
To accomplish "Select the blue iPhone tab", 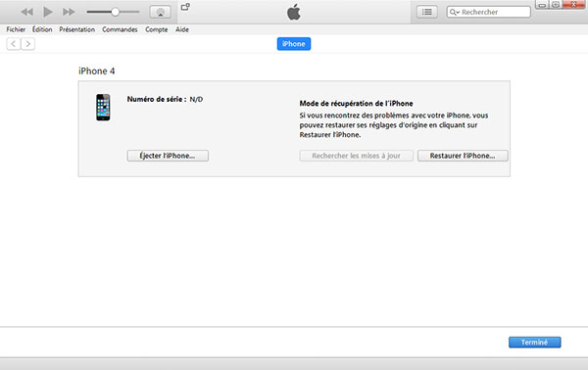I will pos(294,44).
